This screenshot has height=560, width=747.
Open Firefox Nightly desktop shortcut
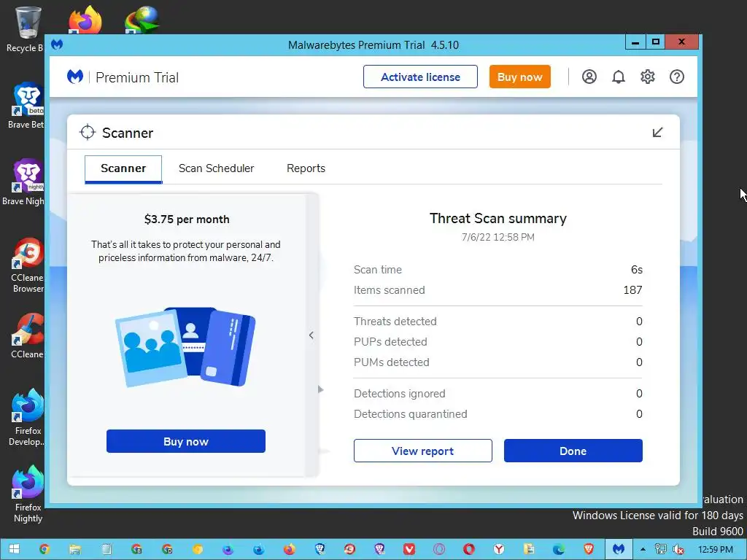28,494
